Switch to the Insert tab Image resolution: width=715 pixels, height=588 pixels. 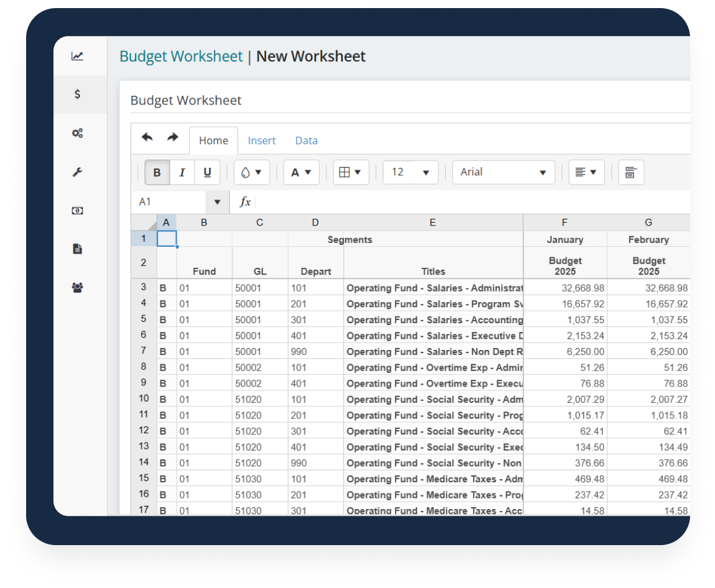click(261, 141)
